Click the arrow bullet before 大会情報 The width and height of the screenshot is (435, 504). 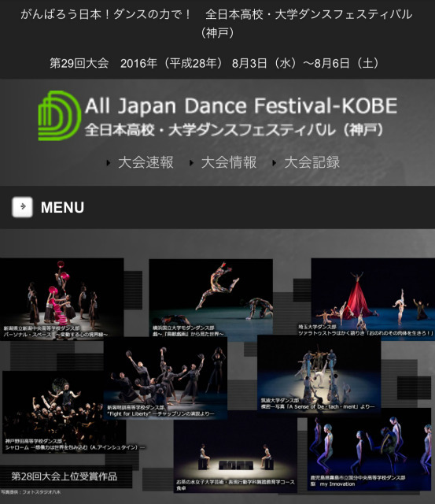click(x=191, y=163)
